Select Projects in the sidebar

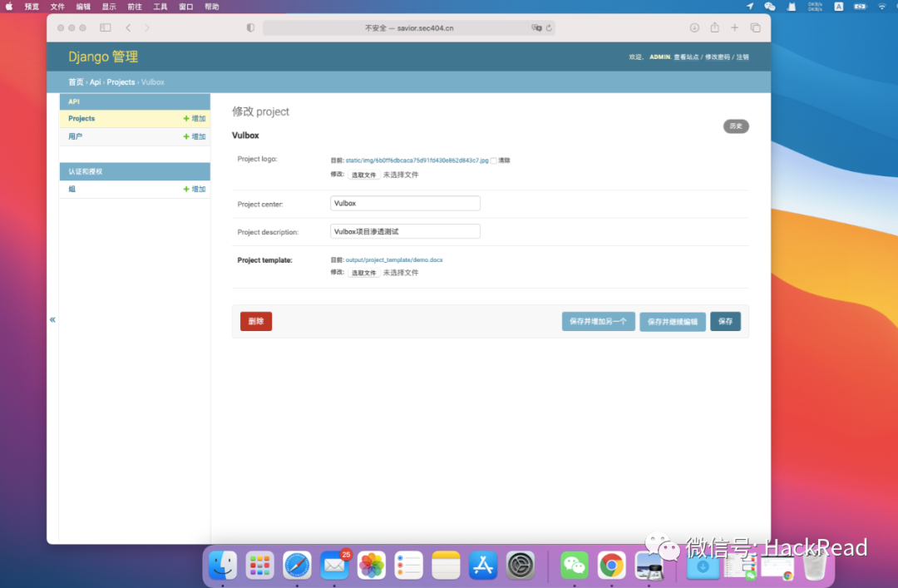tap(81, 119)
